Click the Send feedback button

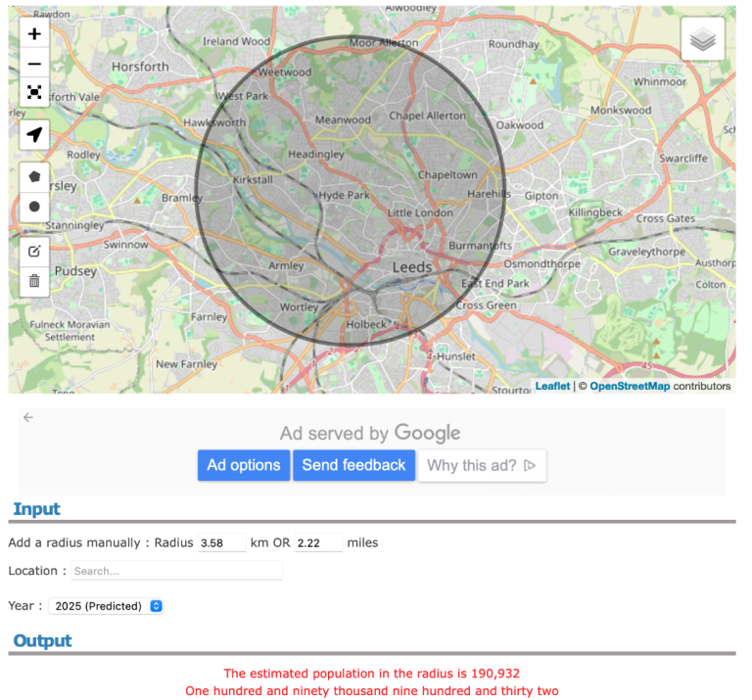353,465
